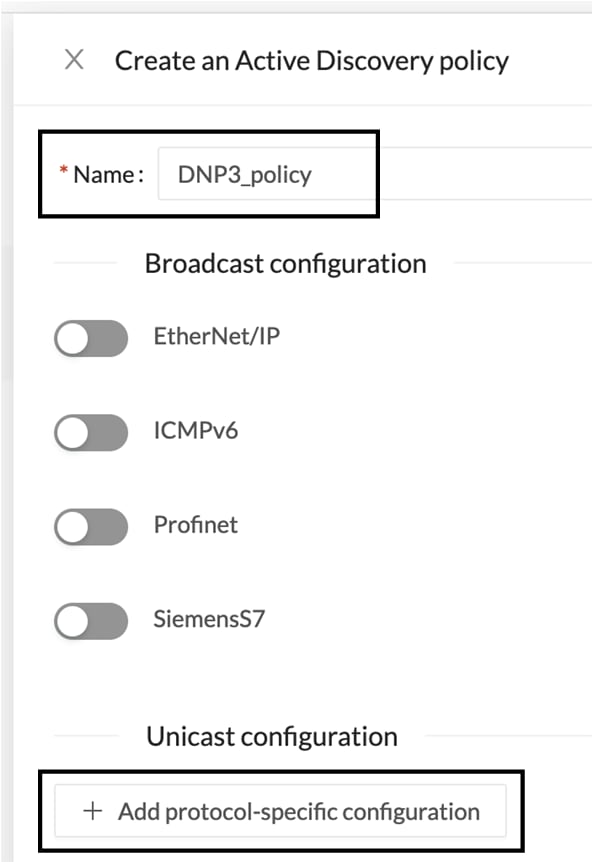Add protocol-specific configuration for unicast
This screenshot has width=592, height=862.
pyautogui.click(x=280, y=811)
